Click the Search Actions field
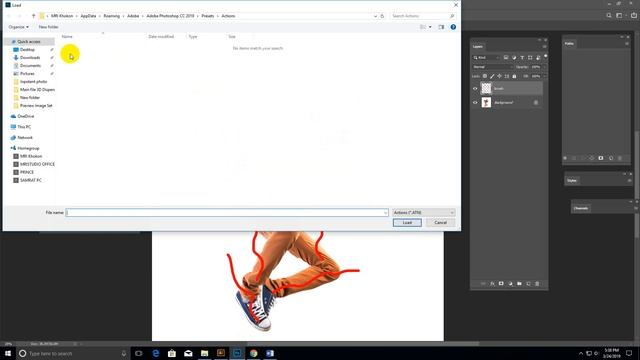 [422, 16]
